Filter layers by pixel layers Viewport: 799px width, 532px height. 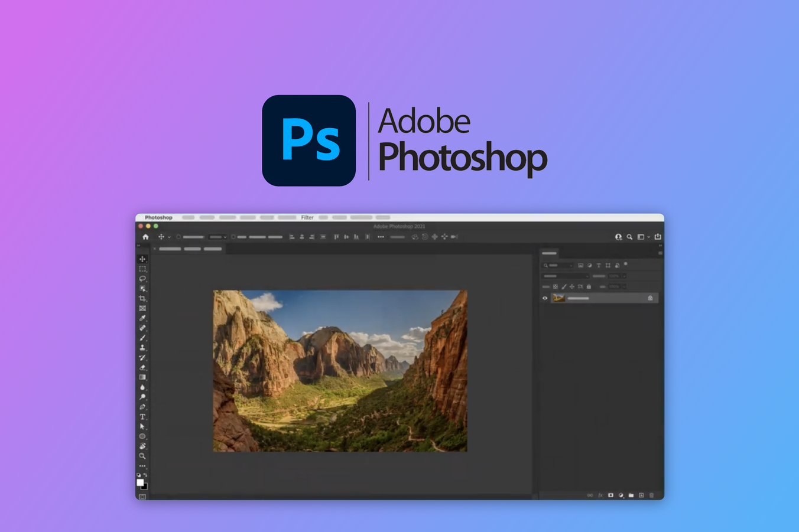tap(580, 266)
